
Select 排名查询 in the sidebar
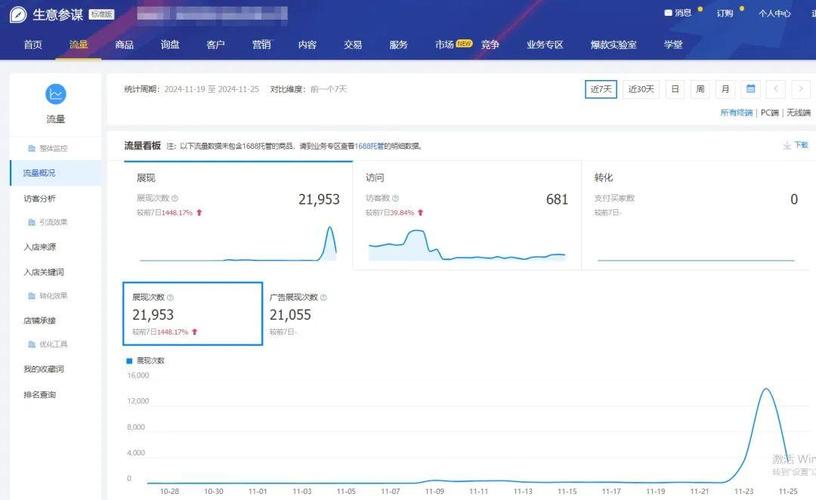40,394
